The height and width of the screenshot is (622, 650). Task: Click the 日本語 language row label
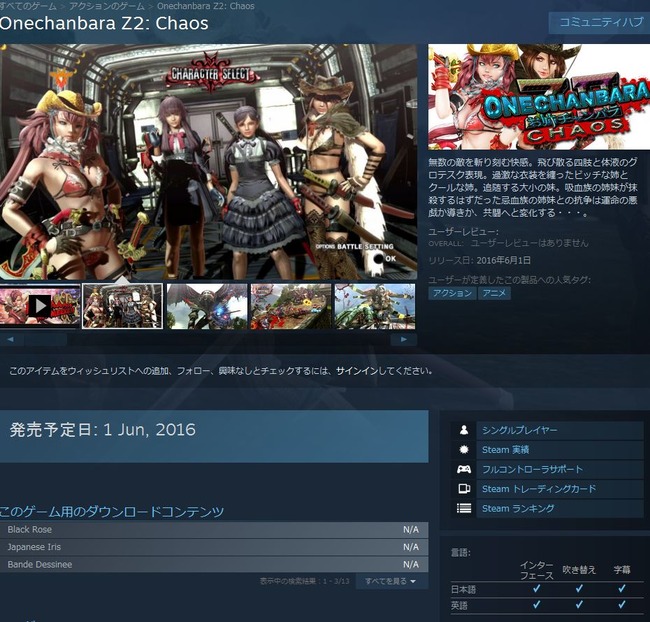pos(463,589)
